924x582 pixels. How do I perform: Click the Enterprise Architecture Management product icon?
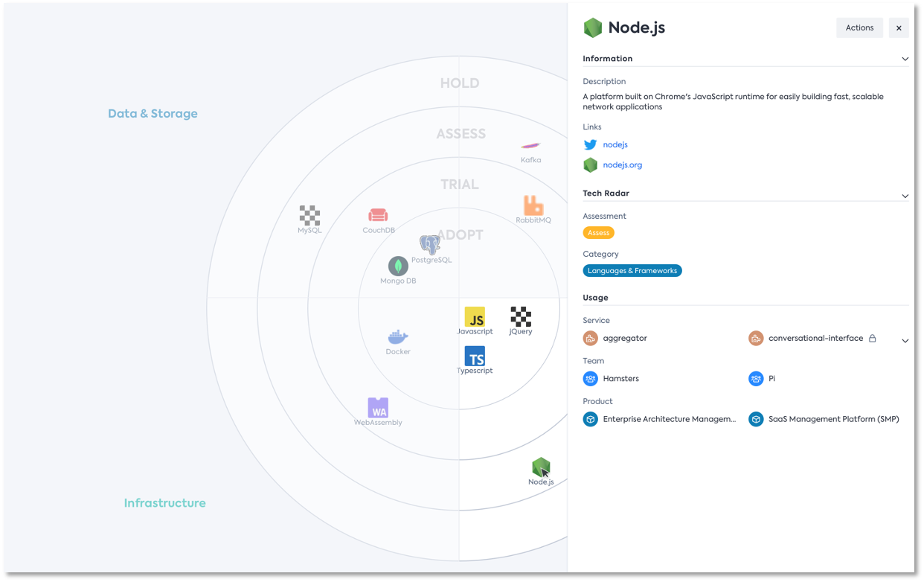click(x=590, y=420)
